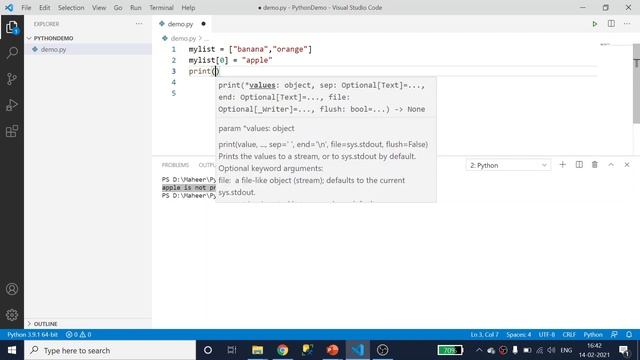Change end of line sequence CRLF
640x360 pixels.
[569, 334]
